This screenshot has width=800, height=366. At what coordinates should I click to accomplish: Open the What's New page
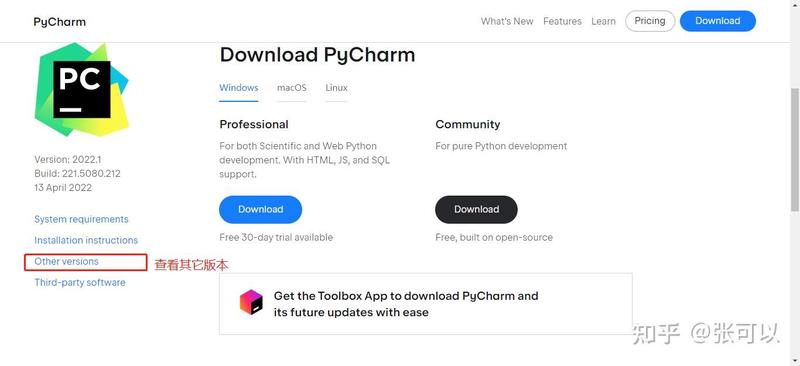pos(507,21)
